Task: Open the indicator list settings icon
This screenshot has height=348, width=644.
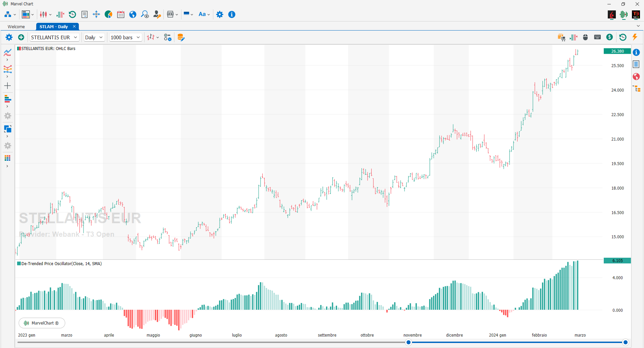Action: pos(168,37)
